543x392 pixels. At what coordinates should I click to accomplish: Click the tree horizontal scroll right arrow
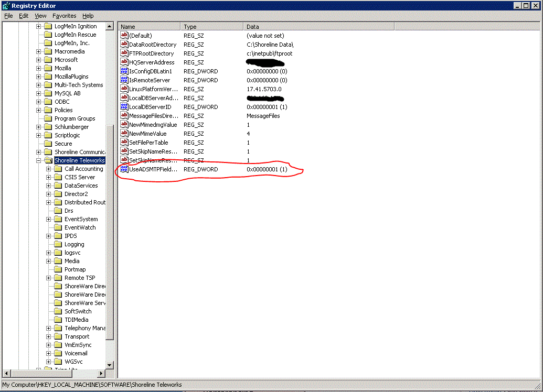101,373
